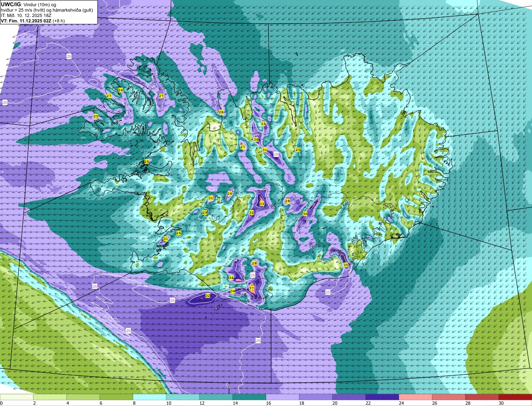This screenshot has width=532, height=406.
Task: Click the valid time 'VT: Fim. 11.12.2025 02Z (+8 h)'
Action: point(33,20)
